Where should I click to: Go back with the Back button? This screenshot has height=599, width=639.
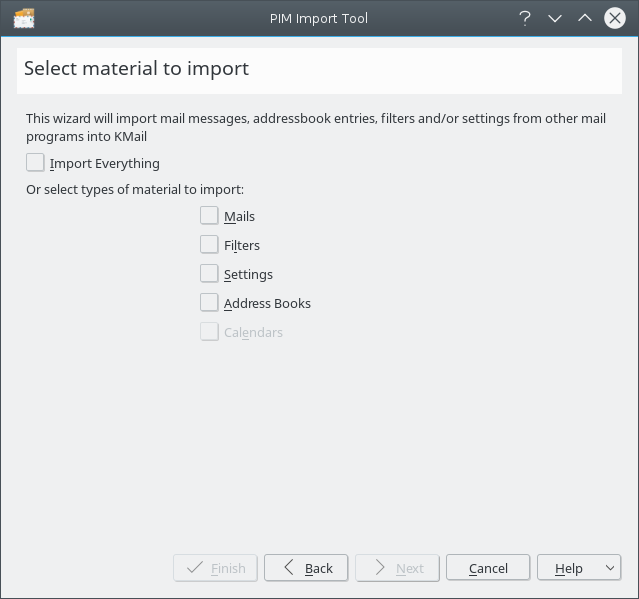click(x=306, y=568)
